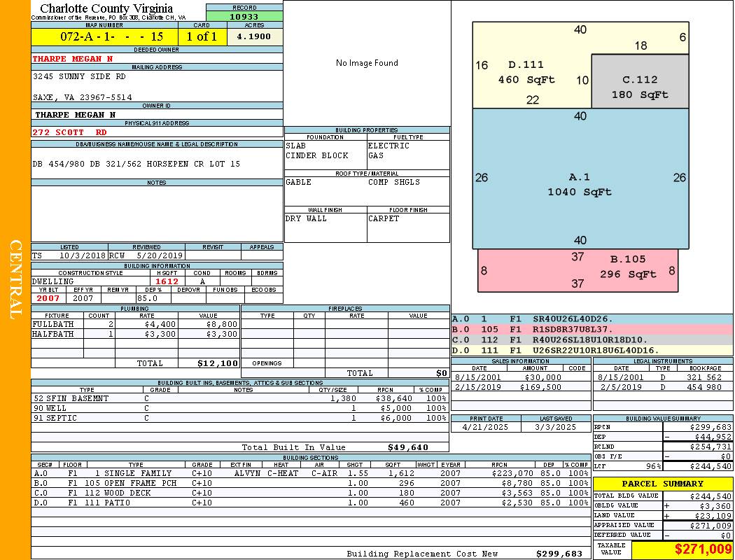The image size is (735, 560).
Task: Select fuel type ELECTRIC
Action: click(388, 146)
